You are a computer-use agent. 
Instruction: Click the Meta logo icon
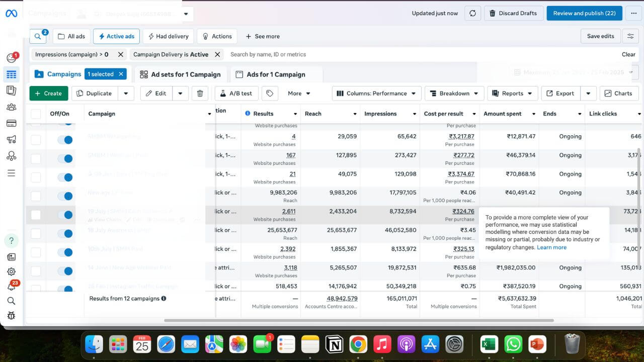pos(11,14)
